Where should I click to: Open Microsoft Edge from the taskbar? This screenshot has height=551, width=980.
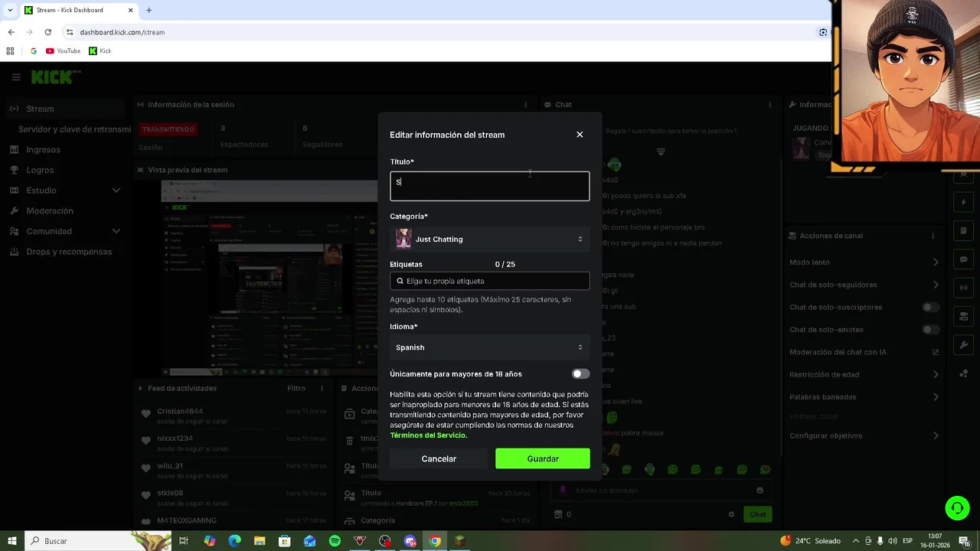coord(234,541)
